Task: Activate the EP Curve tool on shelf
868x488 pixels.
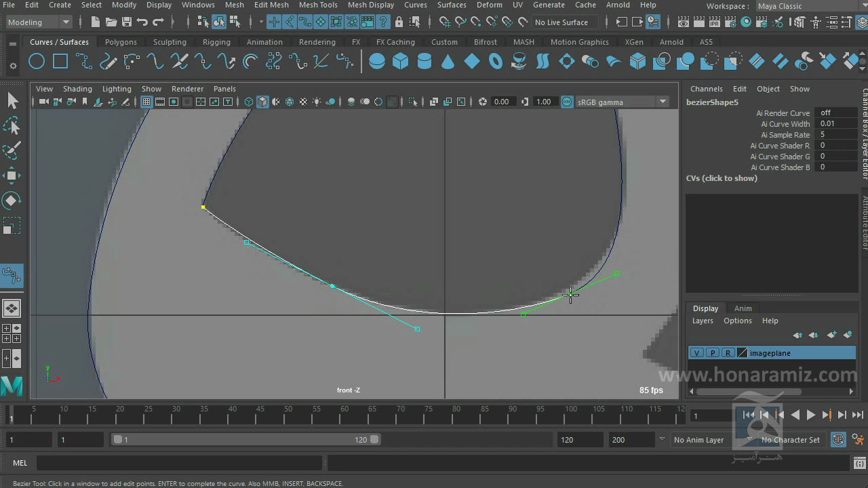Action: 84,62
